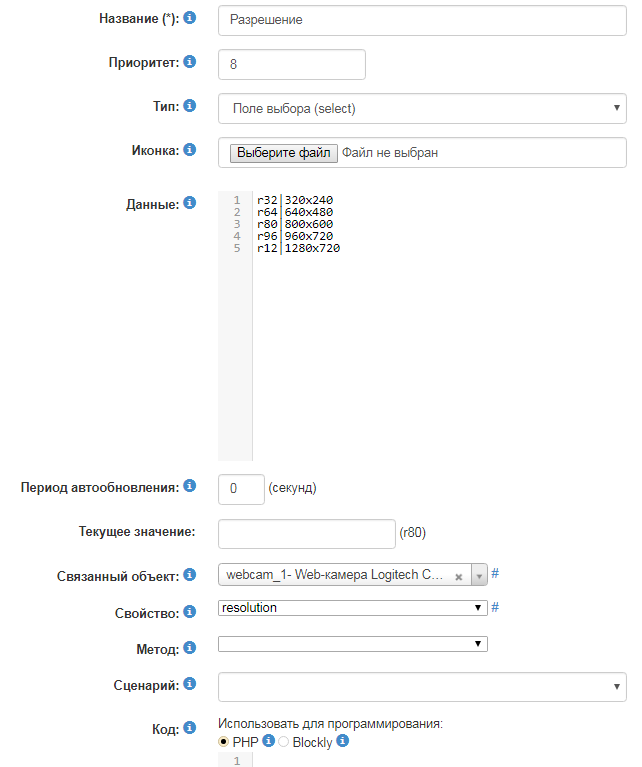
Task: Click info icon next to Данные
Action: [x=190, y=203]
